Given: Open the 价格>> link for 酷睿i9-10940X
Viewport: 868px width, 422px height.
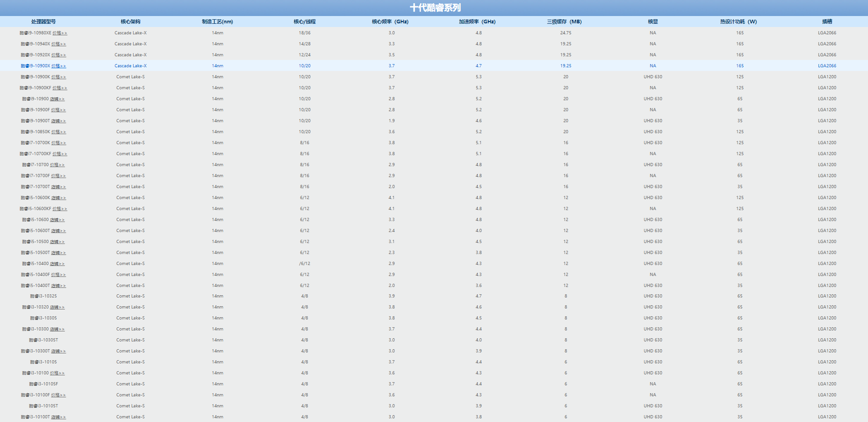Looking at the screenshot, I should (59, 44).
